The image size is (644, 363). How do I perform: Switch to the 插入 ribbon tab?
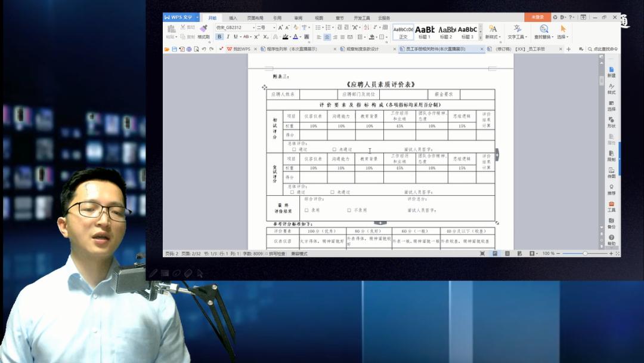tap(233, 17)
